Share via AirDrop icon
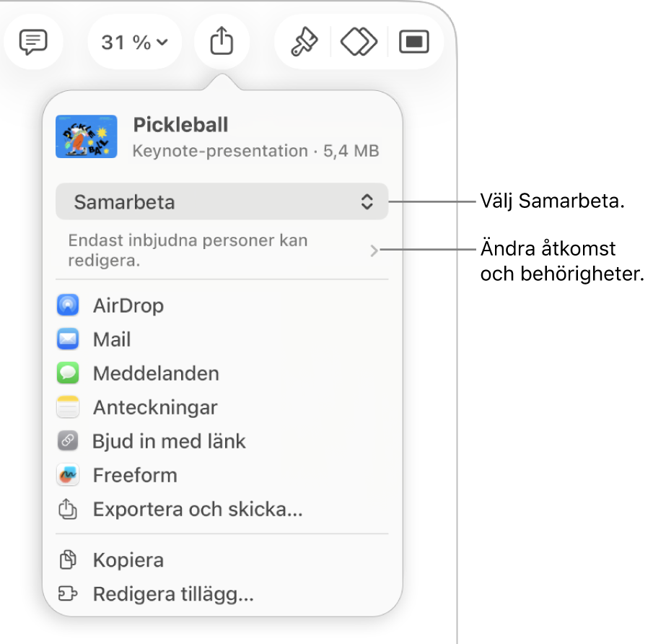 pyautogui.click(x=68, y=305)
